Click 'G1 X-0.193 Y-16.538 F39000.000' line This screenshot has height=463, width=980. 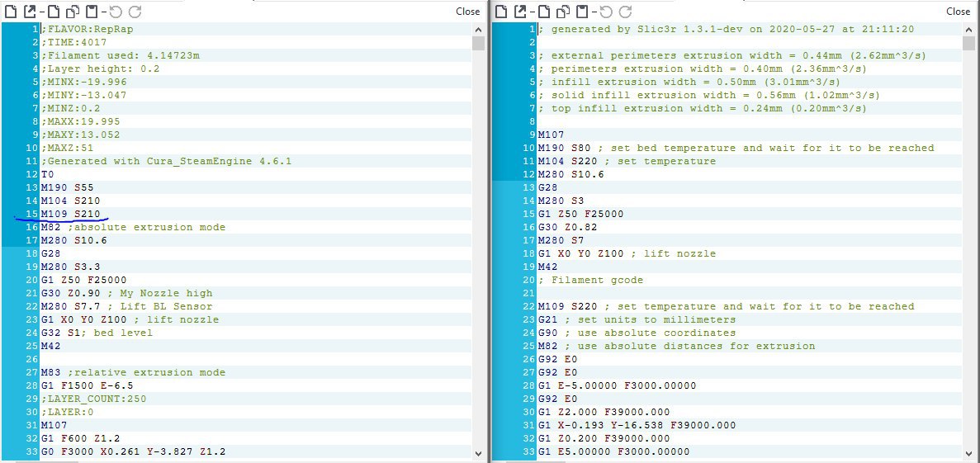(x=637, y=425)
